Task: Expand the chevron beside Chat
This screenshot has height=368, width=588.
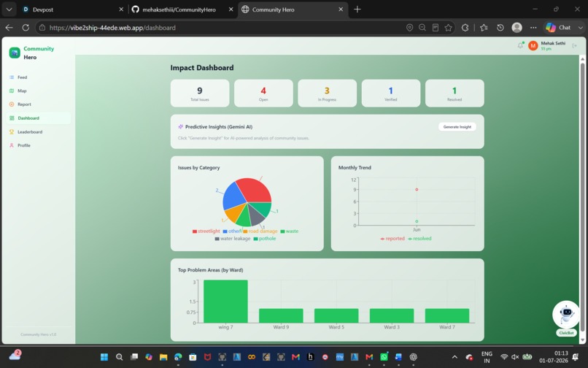Action: 580,28
